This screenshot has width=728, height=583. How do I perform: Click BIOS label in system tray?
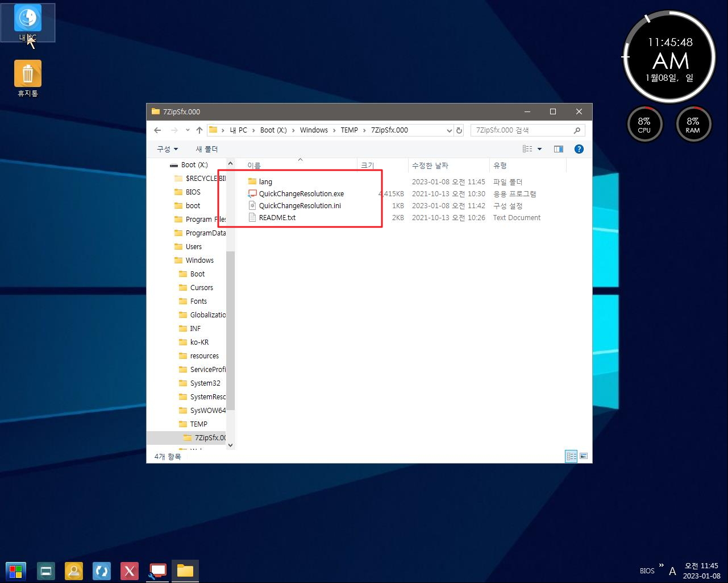[x=647, y=571]
